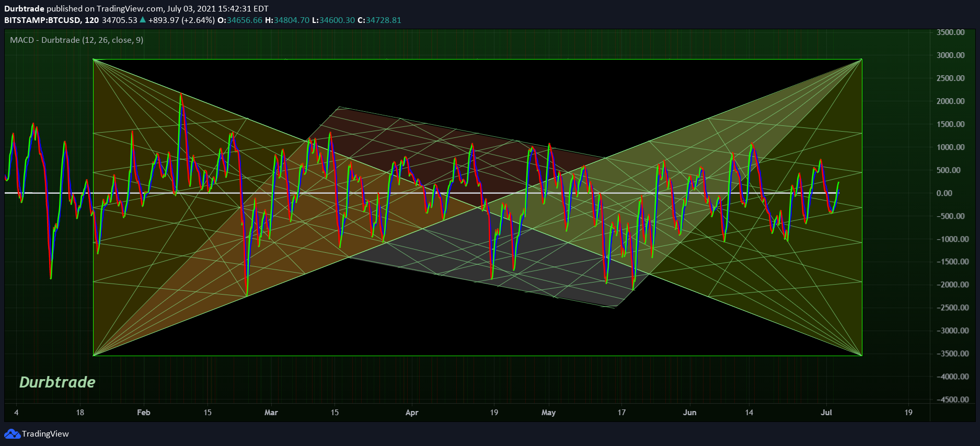Click the Jun month label on time axis

pyautogui.click(x=690, y=413)
